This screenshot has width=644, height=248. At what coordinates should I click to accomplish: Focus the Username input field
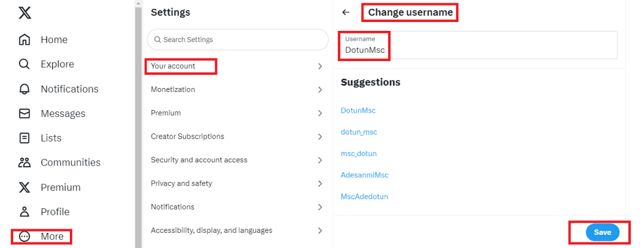point(479,45)
